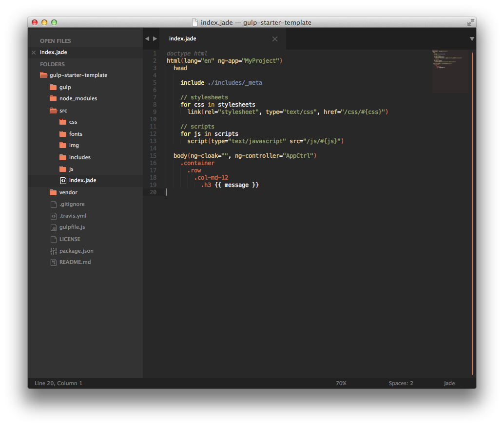Click the minimap preview thumbnail
The width and height of the screenshot is (504, 427).
tap(449, 71)
